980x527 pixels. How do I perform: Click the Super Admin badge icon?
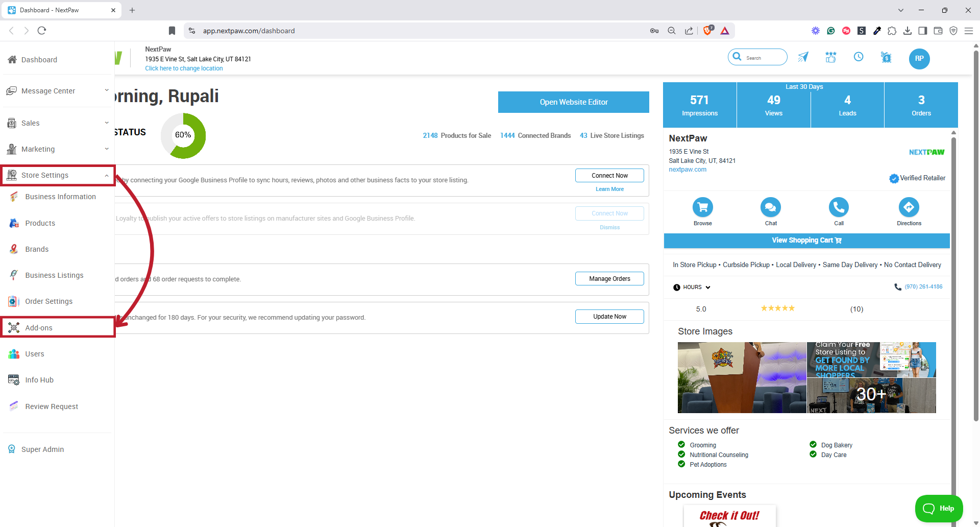pyautogui.click(x=12, y=449)
